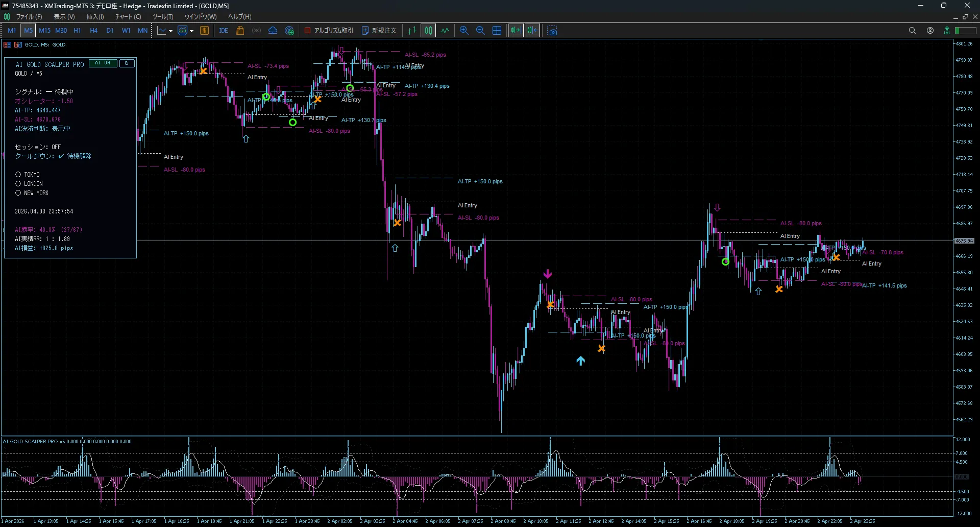Click the gold dollar trading icon

(x=205, y=31)
